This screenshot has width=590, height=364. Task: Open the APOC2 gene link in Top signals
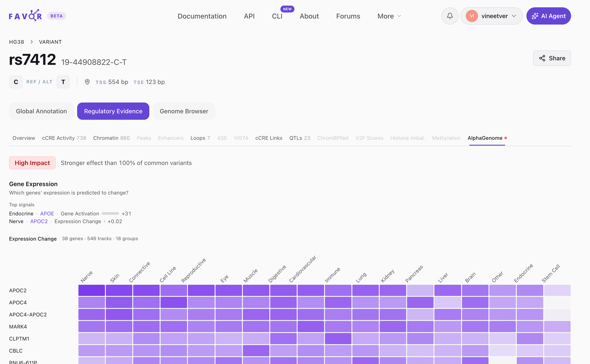coord(39,221)
